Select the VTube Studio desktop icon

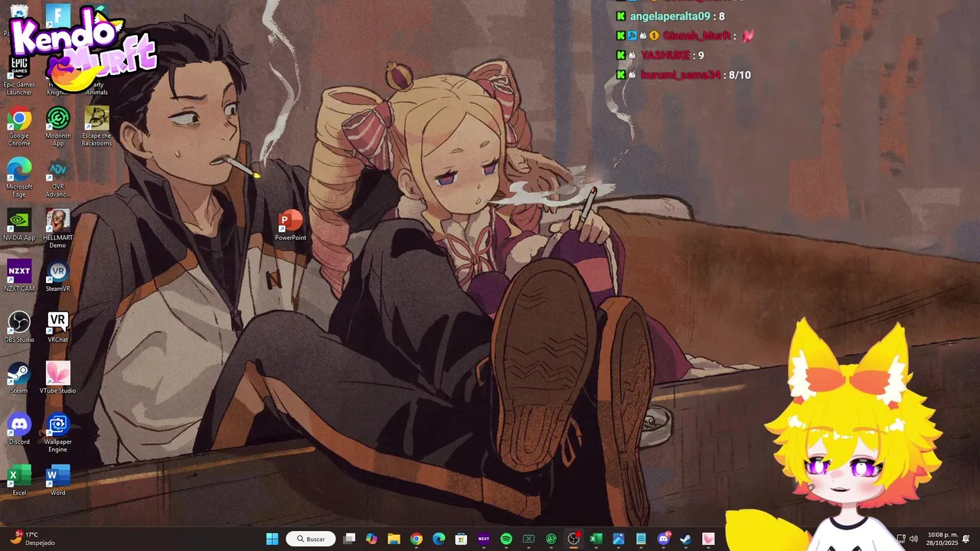click(58, 379)
